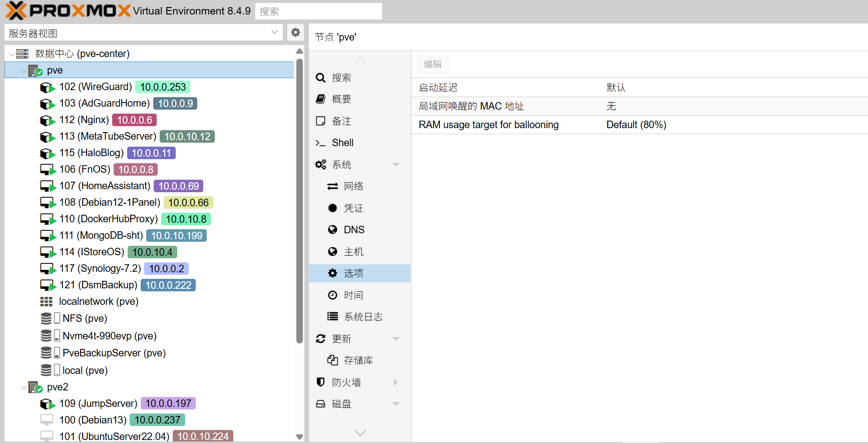Select the 启动延迟 option row

(x=640, y=88)
